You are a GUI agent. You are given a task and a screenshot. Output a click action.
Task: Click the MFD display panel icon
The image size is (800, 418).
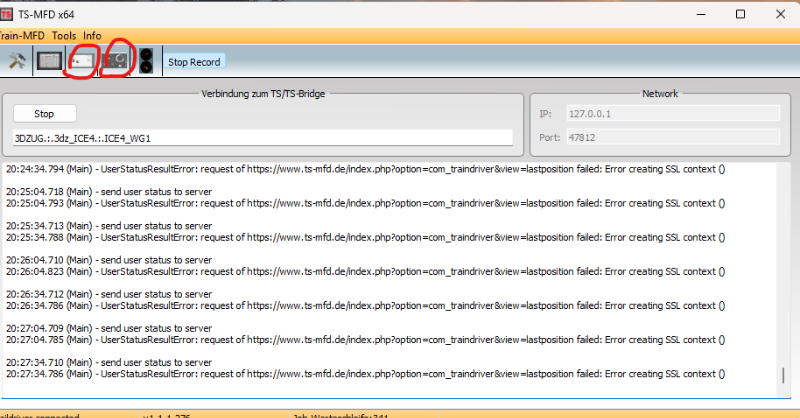[x=49, y=61]
